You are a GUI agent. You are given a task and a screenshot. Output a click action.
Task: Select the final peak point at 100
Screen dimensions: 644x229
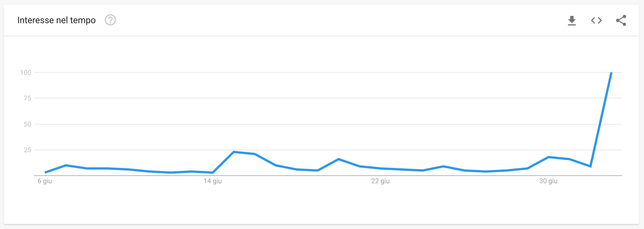[x=611, y=73]
